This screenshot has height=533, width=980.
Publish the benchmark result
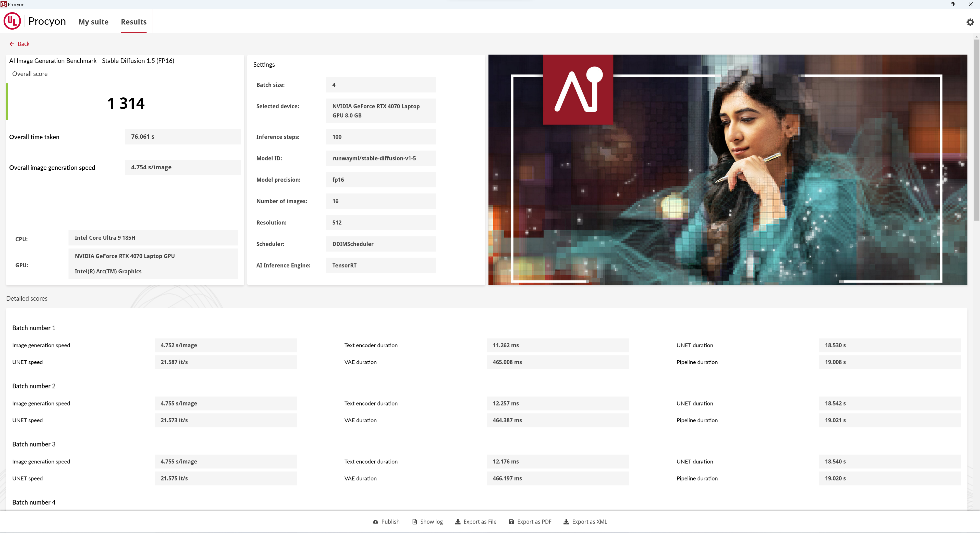click(386, 522)
